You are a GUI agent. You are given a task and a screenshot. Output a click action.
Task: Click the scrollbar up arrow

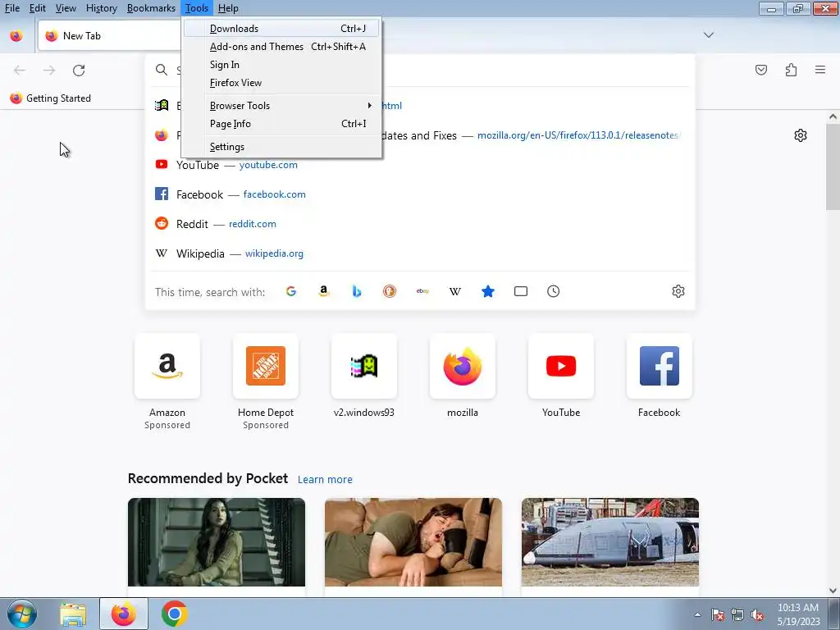[833, 116]
